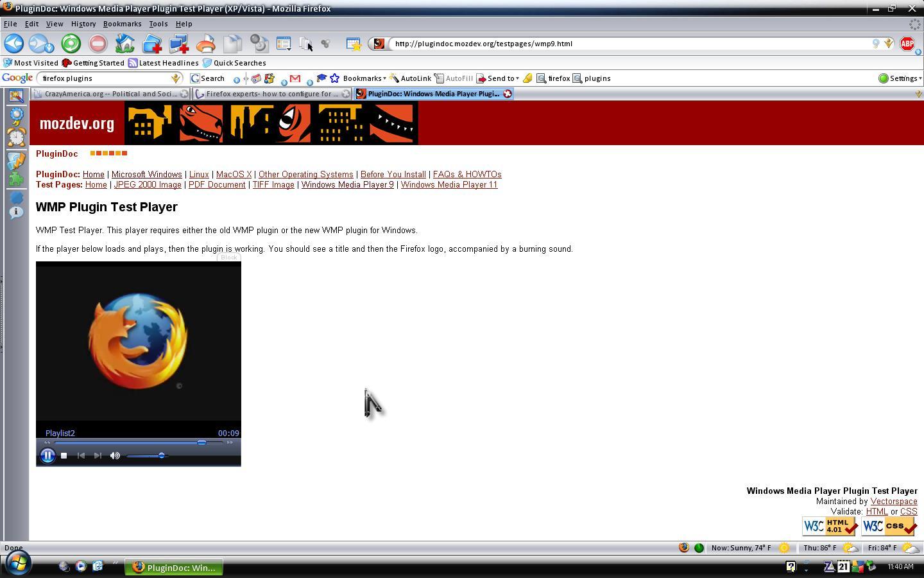The height and width of the screenshot is (578, 924).
Task: Click the red Stop loading button
Action: tap(98, 44)
